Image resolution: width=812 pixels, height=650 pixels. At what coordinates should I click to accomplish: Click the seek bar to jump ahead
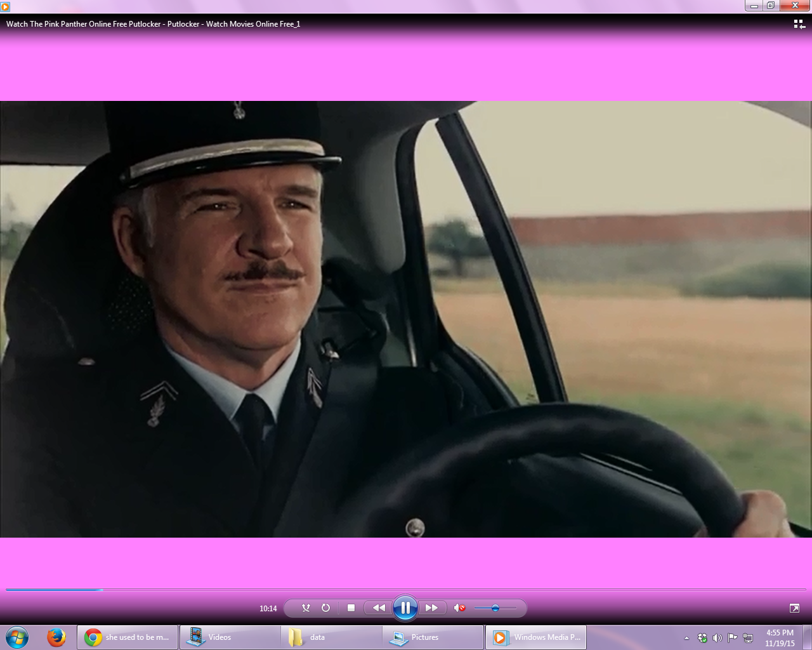point(406,590)
